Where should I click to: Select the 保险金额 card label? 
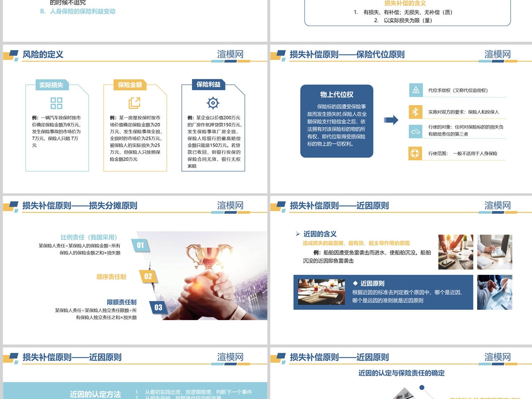pyautogui.click(x=130, y=85)
